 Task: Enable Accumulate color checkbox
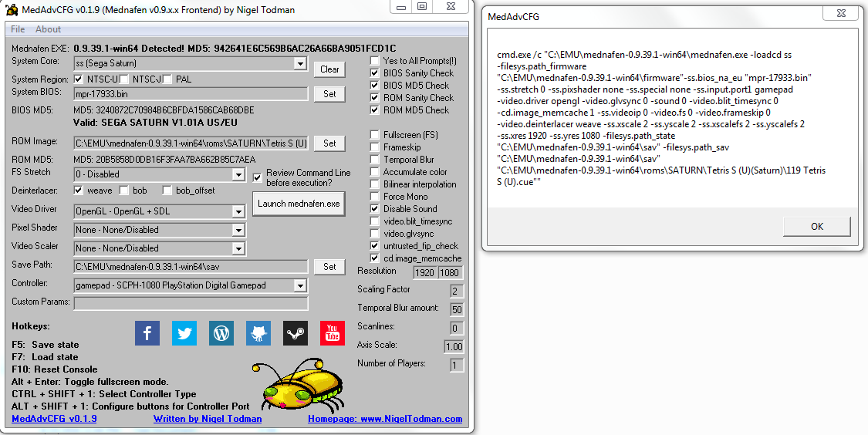coord(375,171)
